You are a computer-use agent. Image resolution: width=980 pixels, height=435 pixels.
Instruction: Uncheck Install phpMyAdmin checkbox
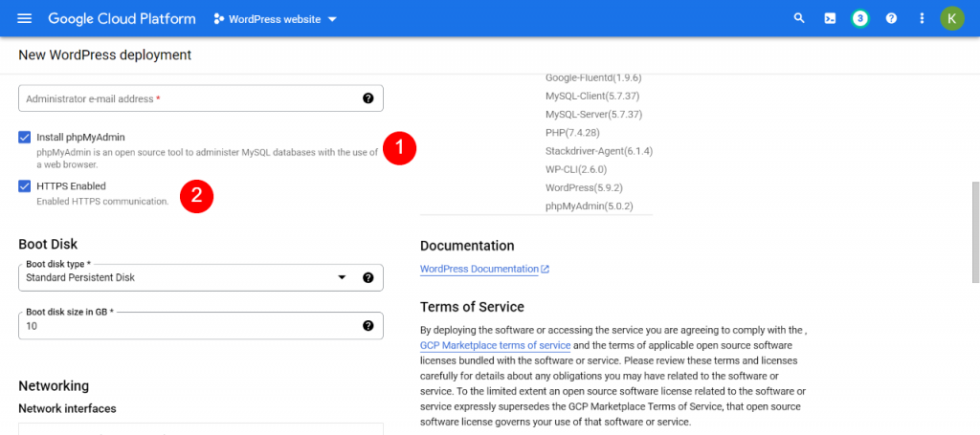24,138
